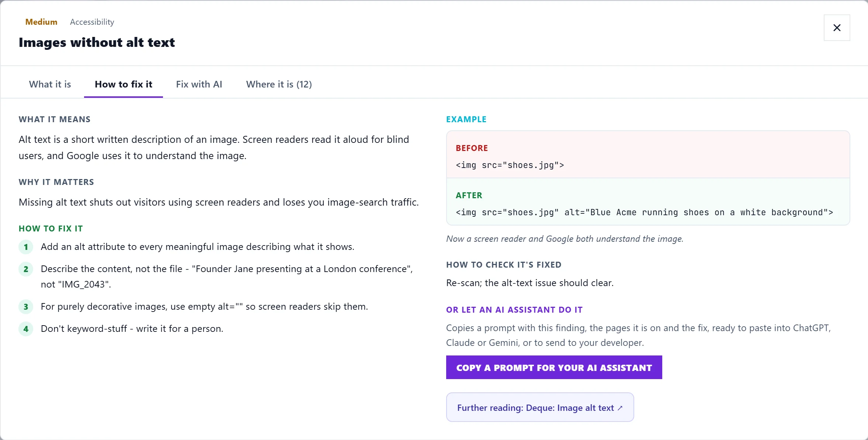868x440 pixels.
Task: Click the Re-scan alt-text issue should clear text
Action: (x=530, y=283)
